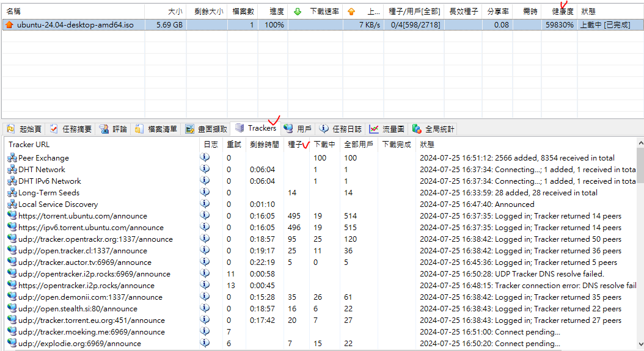Sort trackers by 全部用戶 column header
The width and height of the screenshot is (644, 351).
pyautogui.click(x=358, y=145)
